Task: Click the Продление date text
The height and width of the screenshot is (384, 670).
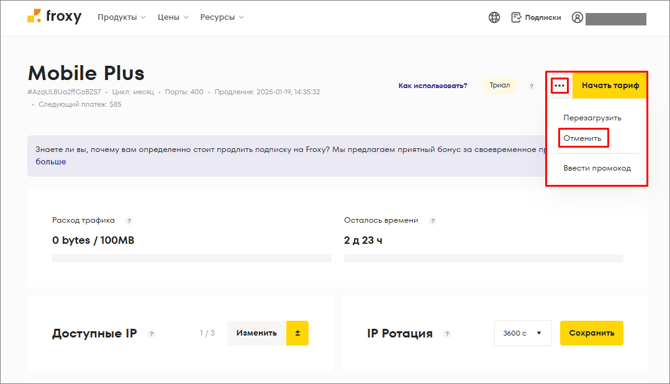Action: pos(267,92)
